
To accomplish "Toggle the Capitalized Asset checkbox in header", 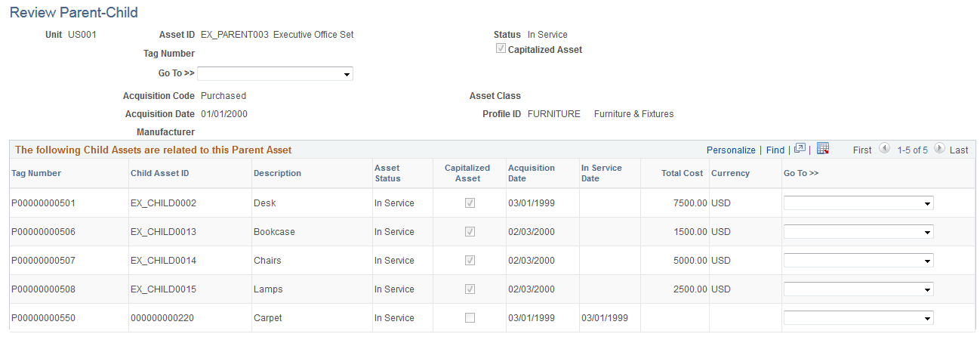I will click(501, 49).
